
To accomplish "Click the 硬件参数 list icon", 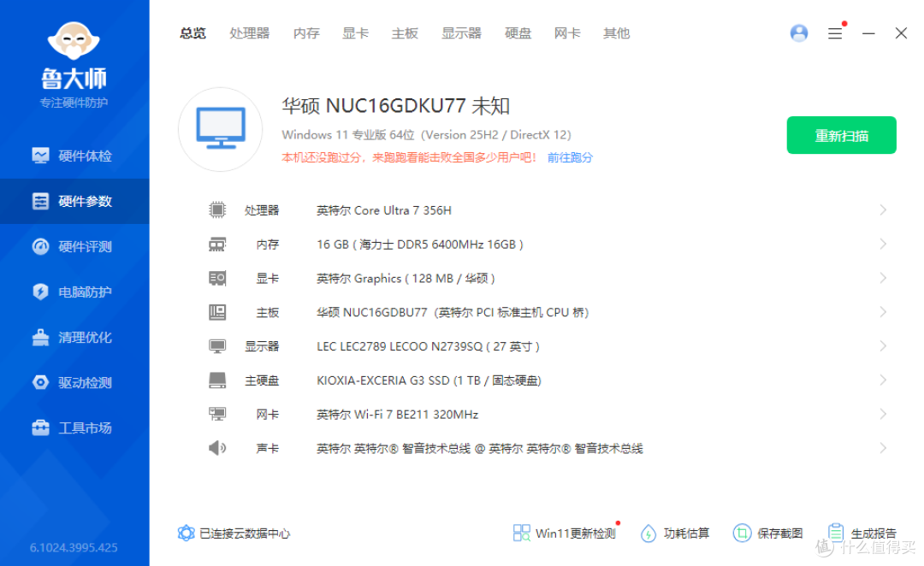I will (x=41, y=202).
